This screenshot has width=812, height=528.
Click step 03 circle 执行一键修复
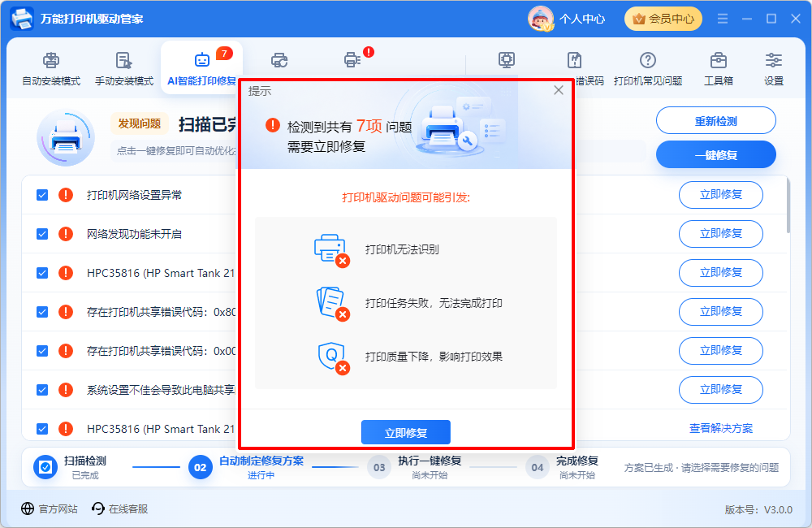coord(379,467)
